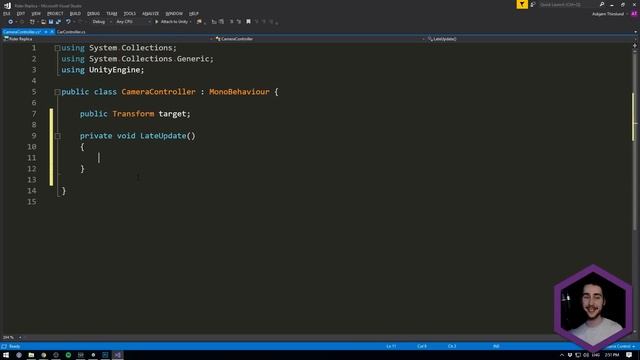
Task: Toggle the bookmark toolbar icon
Action: [x=248, y=22]
